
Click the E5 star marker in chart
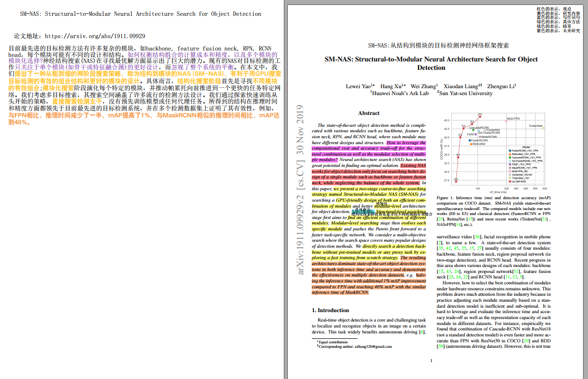480,117
